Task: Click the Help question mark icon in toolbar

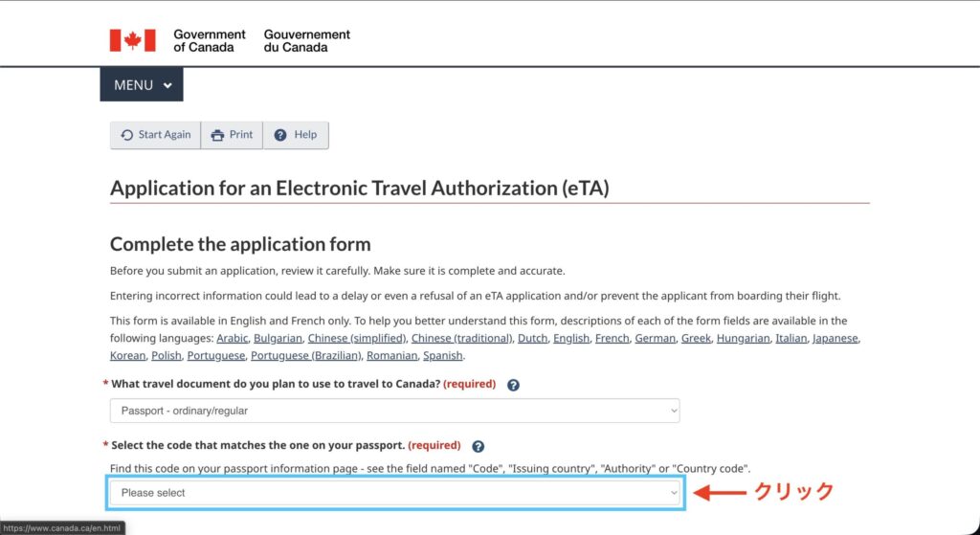Action: tap(280, 135)
